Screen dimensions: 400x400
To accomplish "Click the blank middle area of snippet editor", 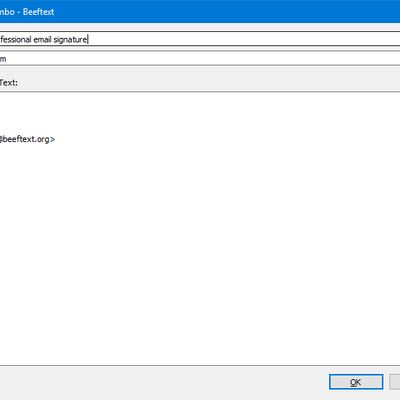I will 200,233.
